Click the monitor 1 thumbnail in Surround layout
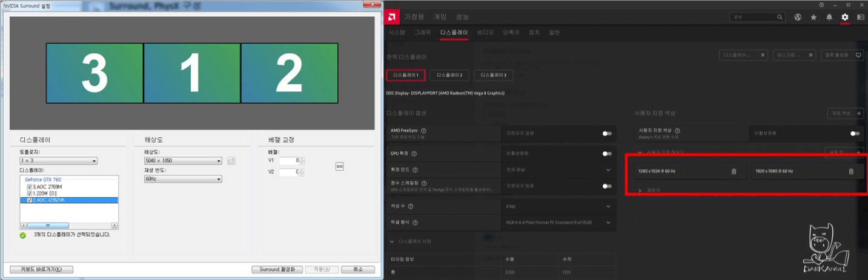 pyautogui.click(x=192, y=73)
